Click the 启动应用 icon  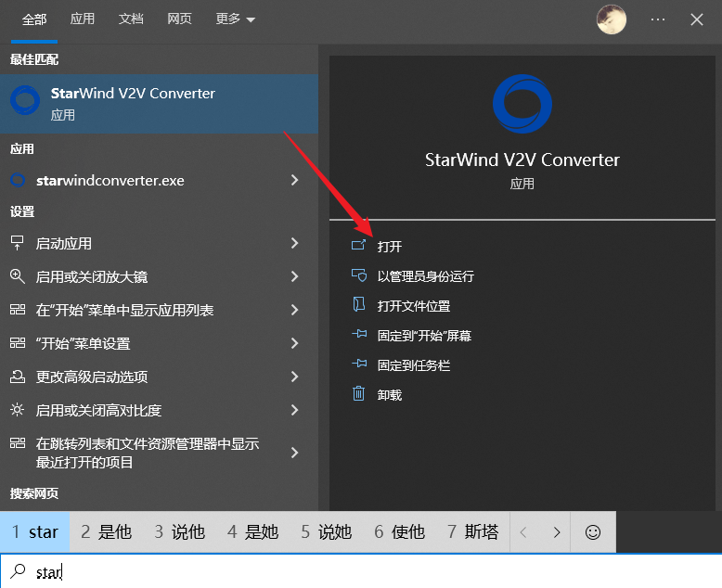tap(18, 243)
